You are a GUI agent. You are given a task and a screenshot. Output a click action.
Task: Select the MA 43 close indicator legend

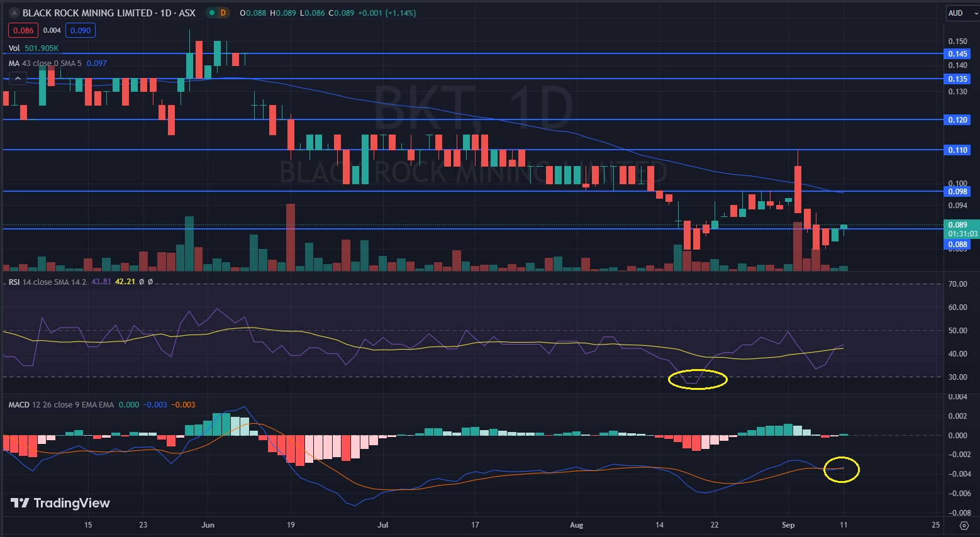tap(45, 64)
